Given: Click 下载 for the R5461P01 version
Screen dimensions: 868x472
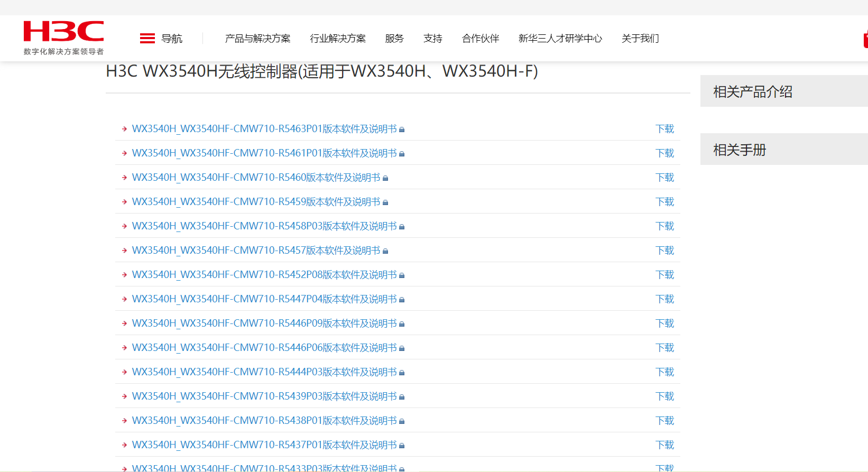Looking at the screenshot, I should coord(665,153).
